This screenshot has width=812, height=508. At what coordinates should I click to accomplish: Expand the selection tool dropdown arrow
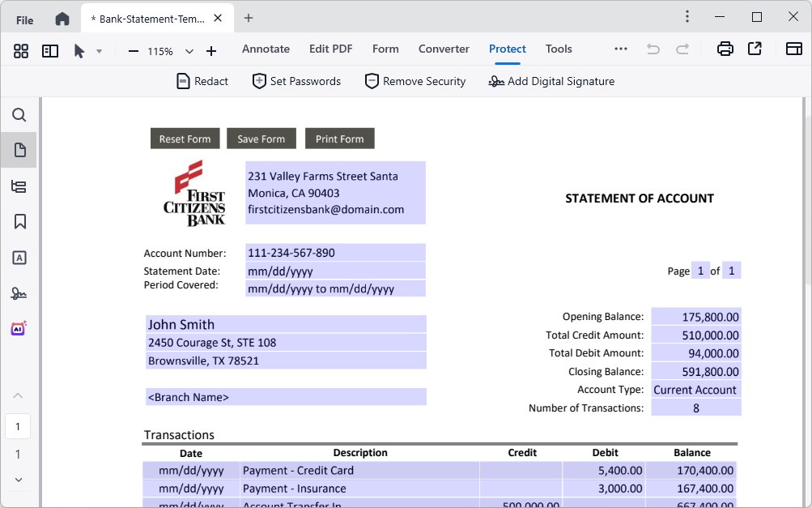[100, 50]
